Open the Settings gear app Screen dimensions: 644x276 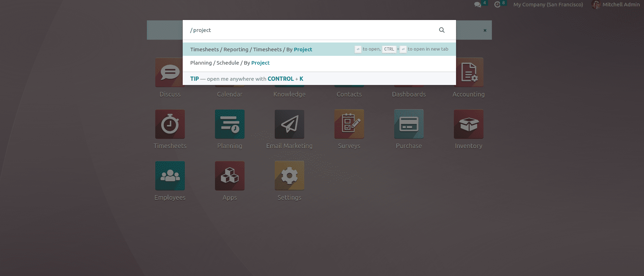[x=290, y=176]
